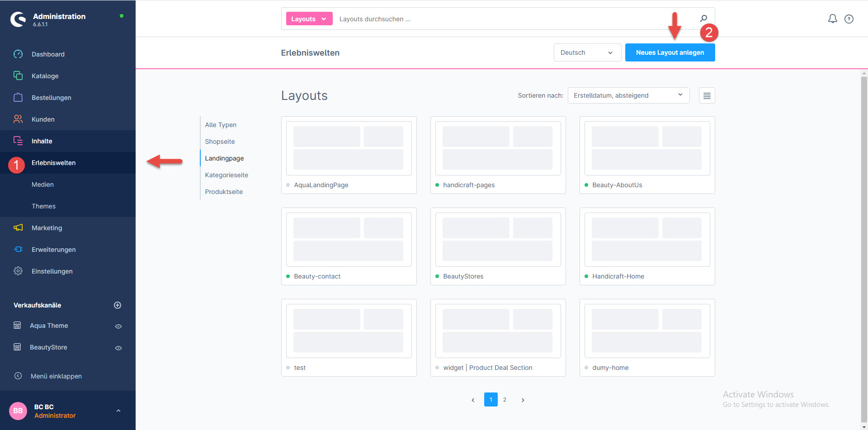
Task: Open Marketing megaphone menu entry
Action: click(x=47, y=228)
